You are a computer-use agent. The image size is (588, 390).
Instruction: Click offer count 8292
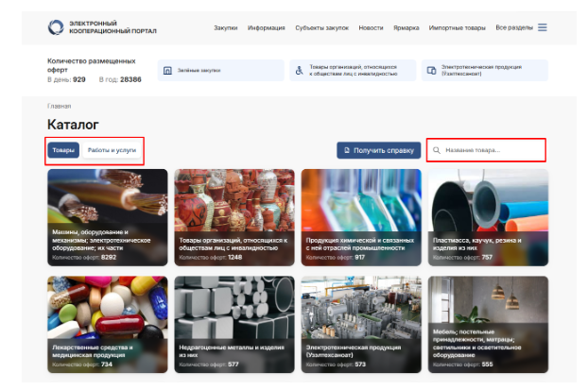coord(109,257)
